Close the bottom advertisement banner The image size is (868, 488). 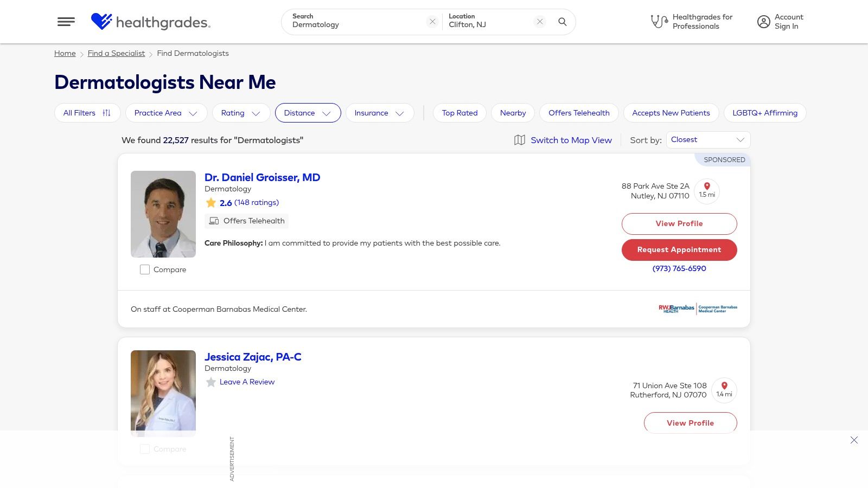pyautogui.click(x=854, y=440)
